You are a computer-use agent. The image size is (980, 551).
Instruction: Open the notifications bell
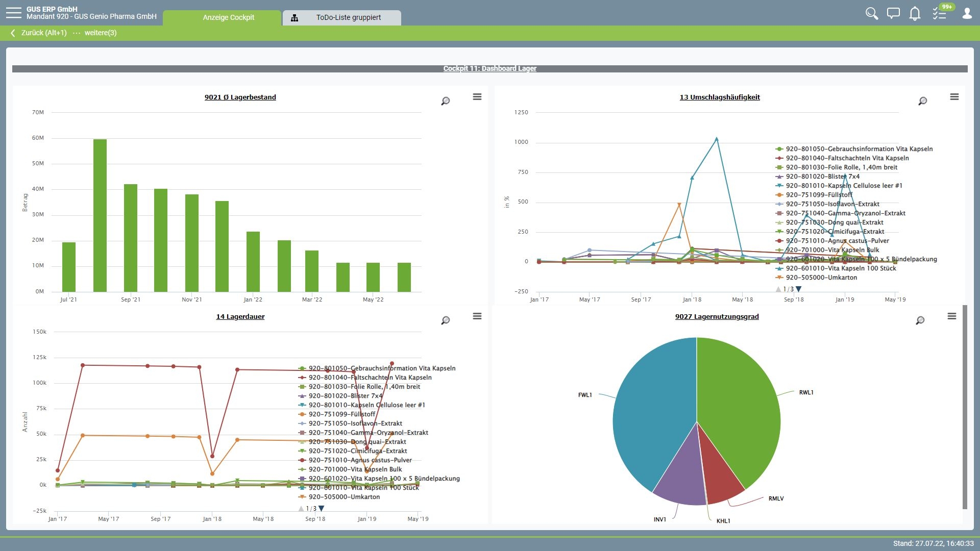pos(915,13)
